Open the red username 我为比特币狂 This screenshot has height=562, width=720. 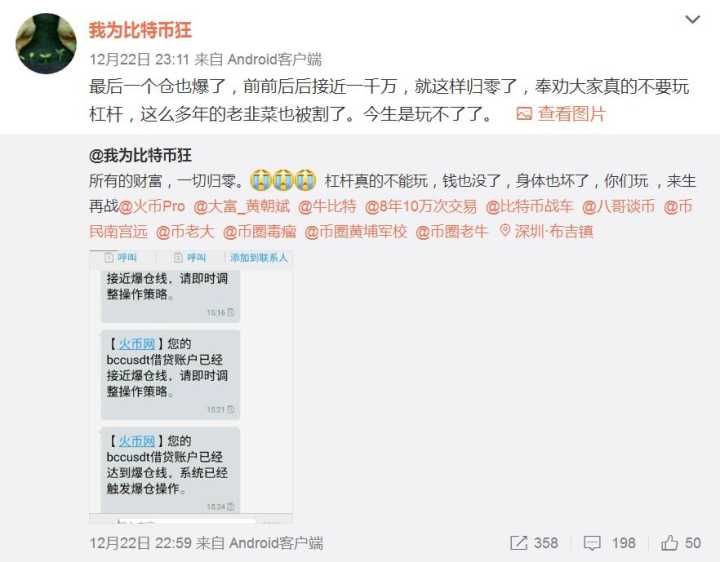click(140, 30)
